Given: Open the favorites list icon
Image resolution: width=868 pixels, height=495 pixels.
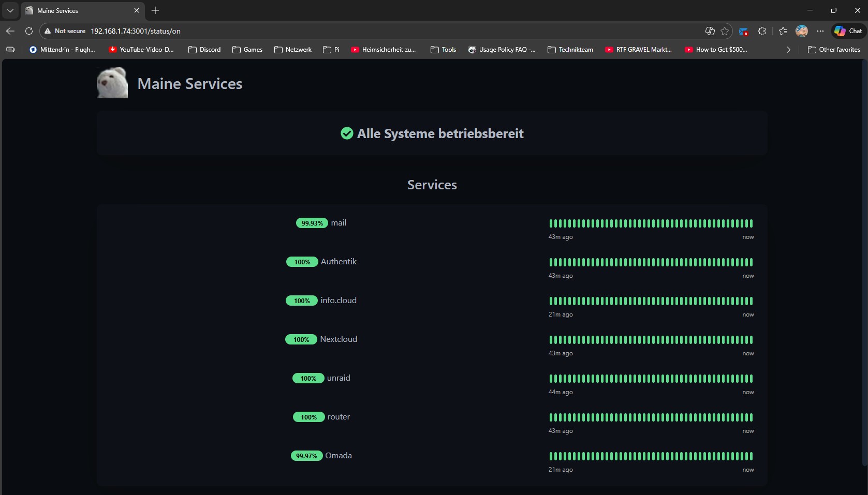Looking at the screenshot, I should tap(783, 31).
